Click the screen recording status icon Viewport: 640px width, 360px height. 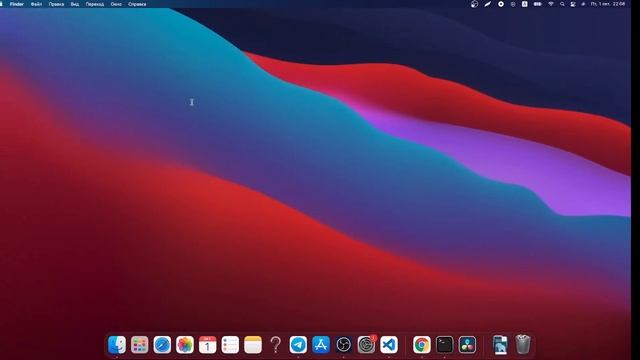click(501, 4)
